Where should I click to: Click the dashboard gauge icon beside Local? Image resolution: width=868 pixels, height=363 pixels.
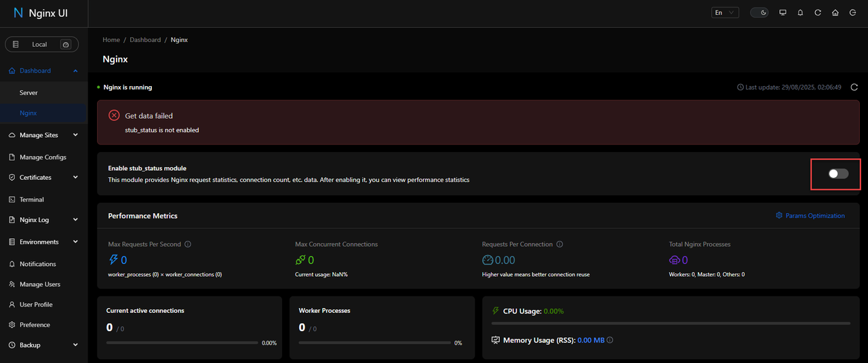pos(66,44)
